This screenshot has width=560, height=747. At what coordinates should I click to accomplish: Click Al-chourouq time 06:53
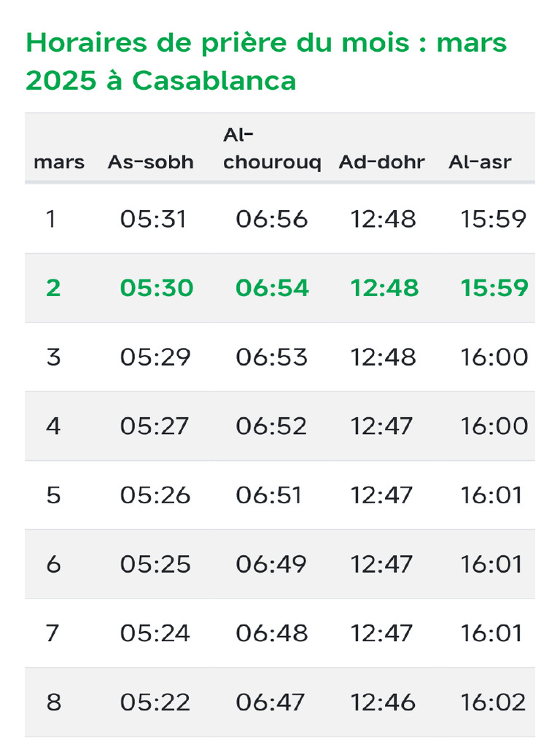(x=271, y=357)
